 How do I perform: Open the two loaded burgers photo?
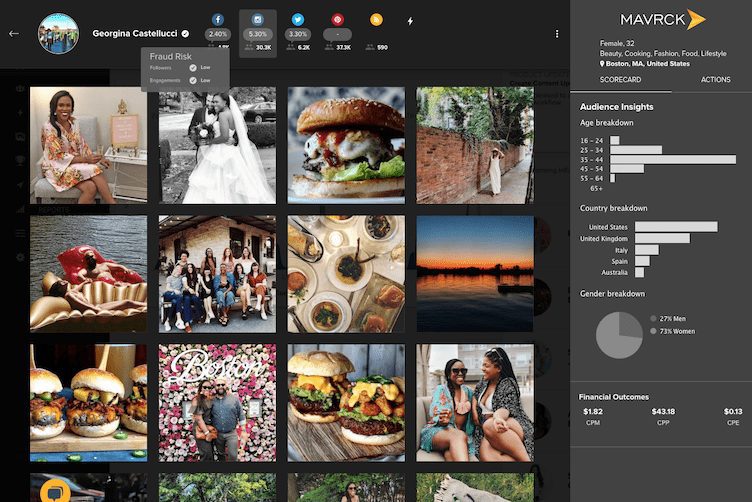pyautogui.click(x=346, y=403)
